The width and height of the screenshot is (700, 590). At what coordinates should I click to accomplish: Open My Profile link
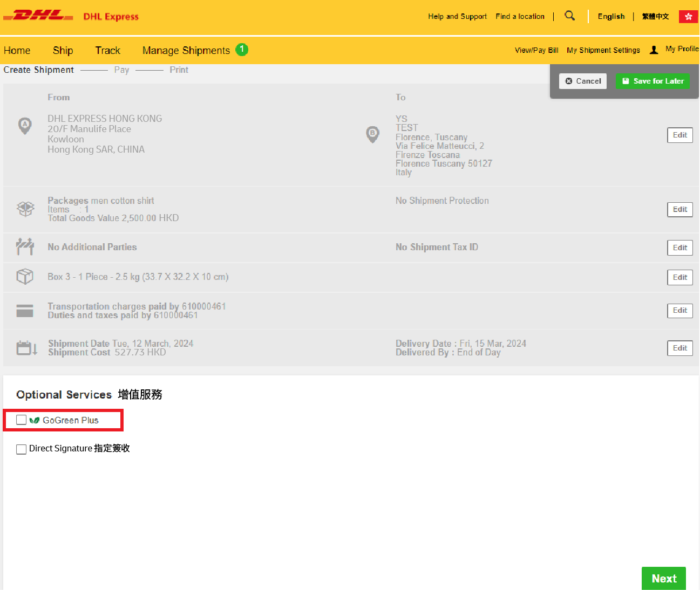tap(682, 49)
